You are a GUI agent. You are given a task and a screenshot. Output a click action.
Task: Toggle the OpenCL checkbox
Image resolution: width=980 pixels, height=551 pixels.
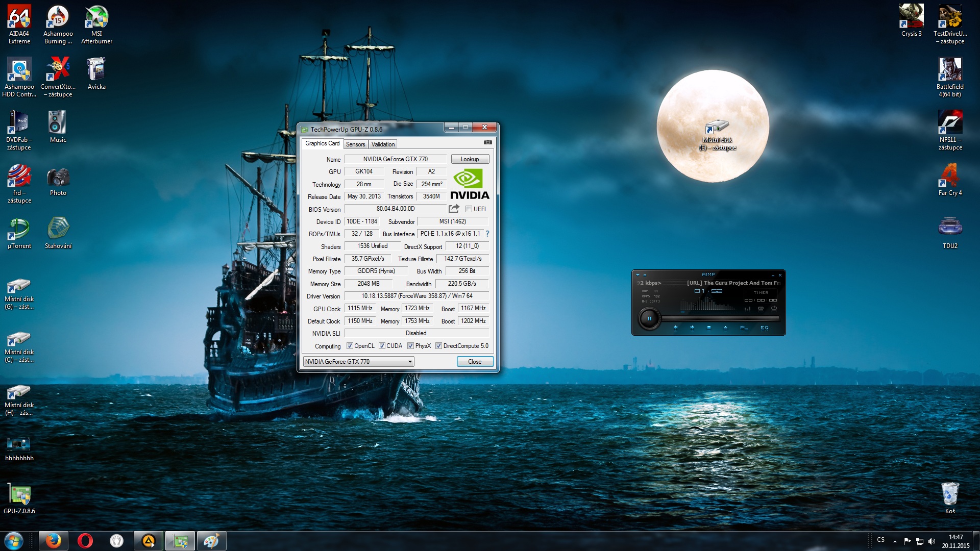[x=350, y=346]
